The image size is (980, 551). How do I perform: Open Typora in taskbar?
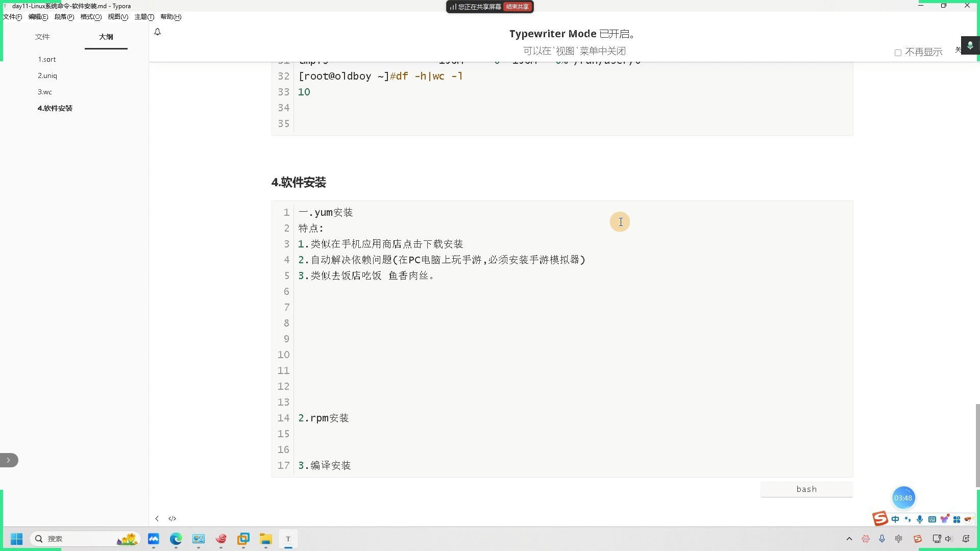pyautogui.click(x=288, y=539)
